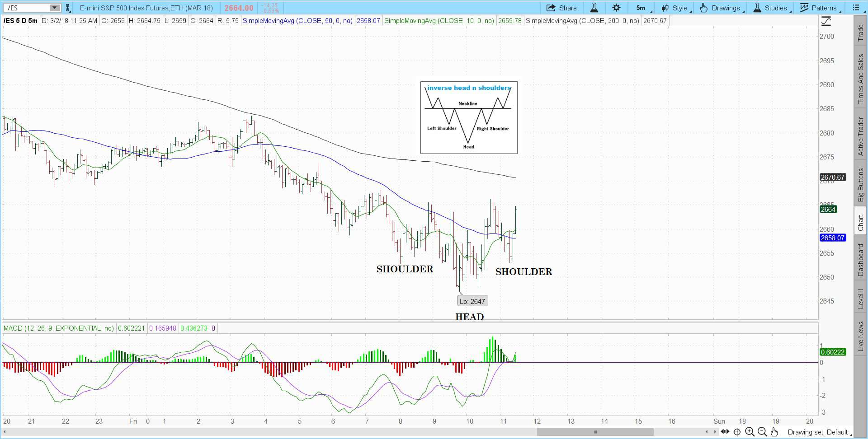
Task: Switch to the Active Trader side tab
Action: (861, 136)
